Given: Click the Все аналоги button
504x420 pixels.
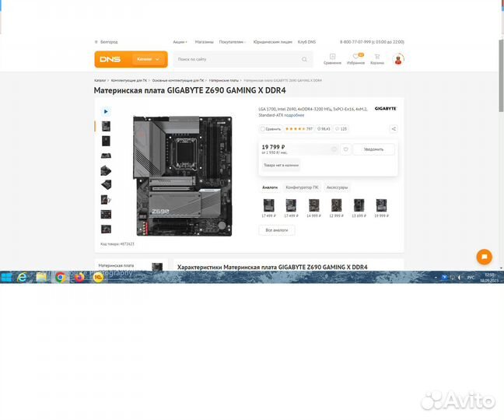Looking at the screenshot, I should pyautogui.click(x=277, y=230).
